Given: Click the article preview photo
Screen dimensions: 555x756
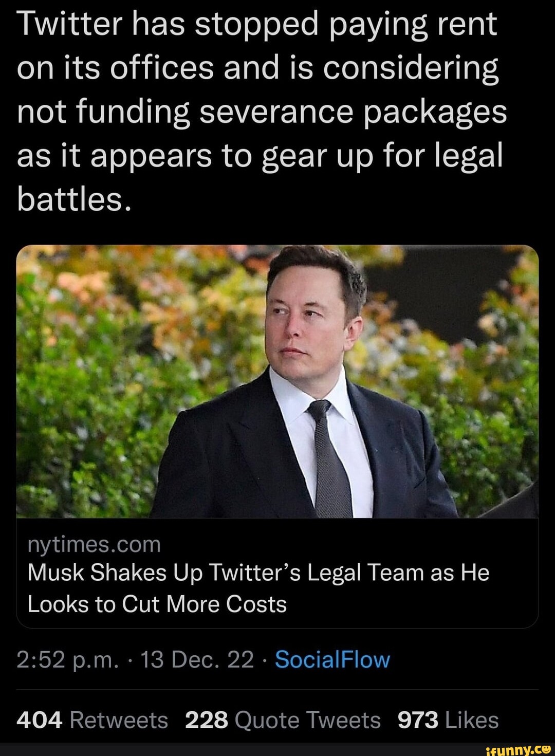Looking at the screenshot, I should tap(277, 381).
